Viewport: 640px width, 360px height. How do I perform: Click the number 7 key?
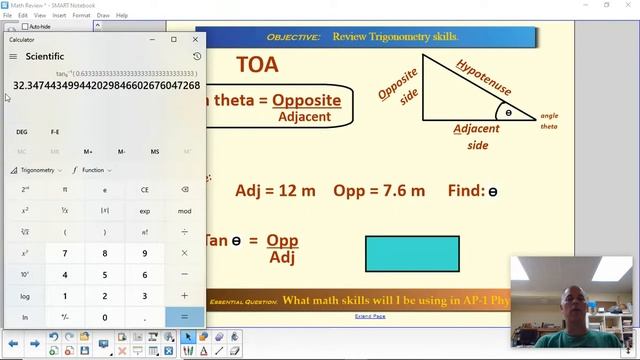64,253
